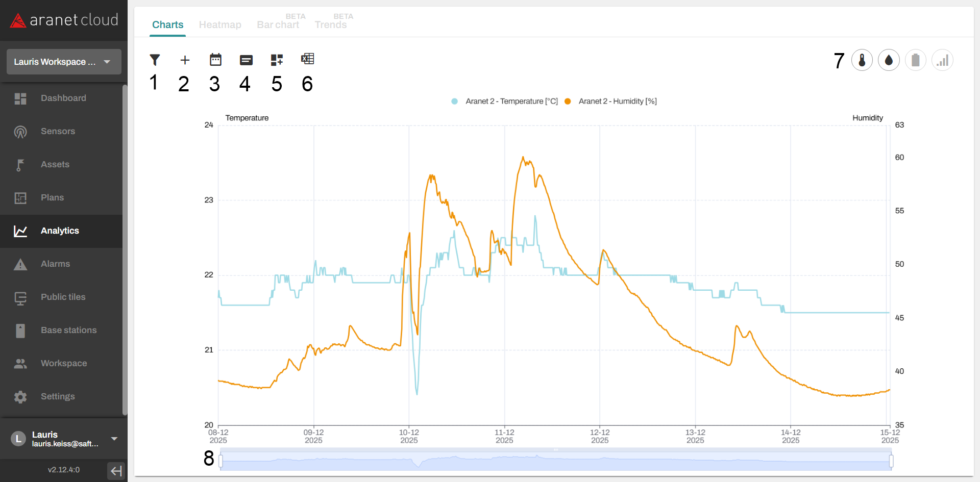The width and height of the screenshot is (980, 482).
Task: Go to Base stations
Action: click(68, 330)
